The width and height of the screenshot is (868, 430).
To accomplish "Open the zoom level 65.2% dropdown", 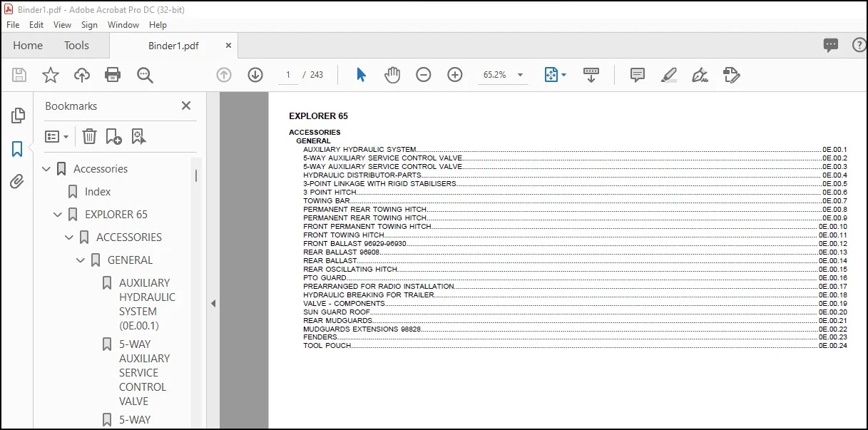I will pyautogui.click(x=503, y=75).
